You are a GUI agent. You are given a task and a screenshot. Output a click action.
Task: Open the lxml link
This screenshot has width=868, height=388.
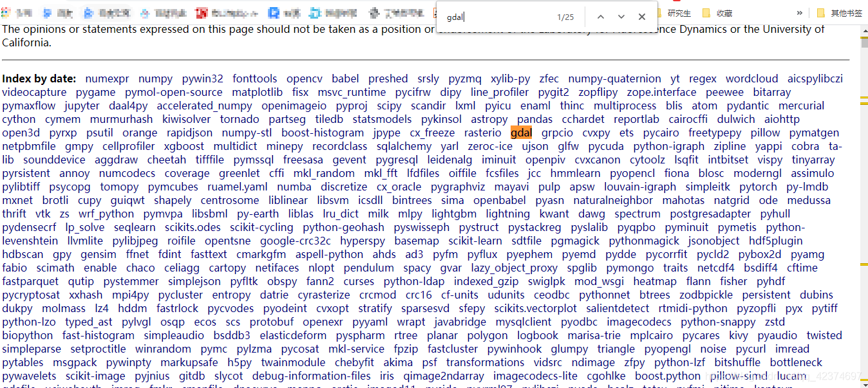466,106
